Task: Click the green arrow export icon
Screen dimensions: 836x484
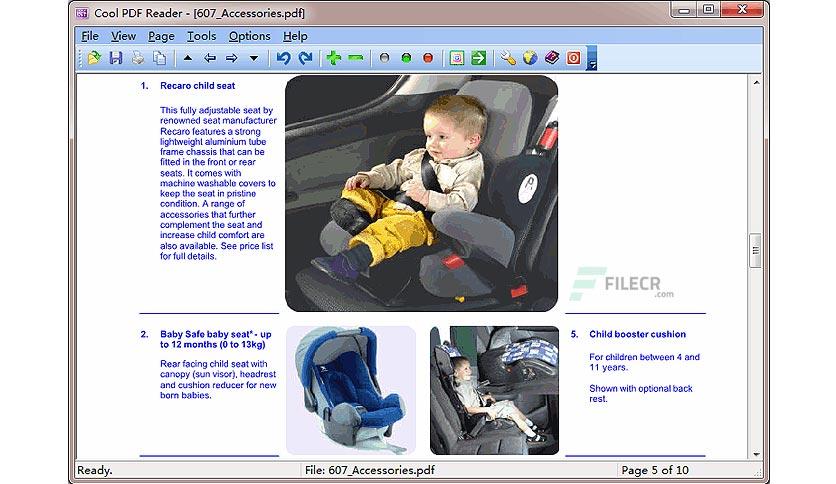Action: point(479,58)
